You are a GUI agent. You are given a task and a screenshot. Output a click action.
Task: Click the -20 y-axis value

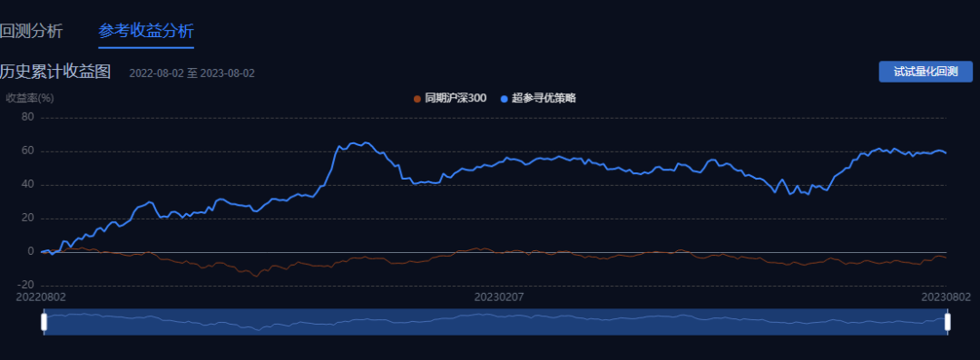coord(25,285)
